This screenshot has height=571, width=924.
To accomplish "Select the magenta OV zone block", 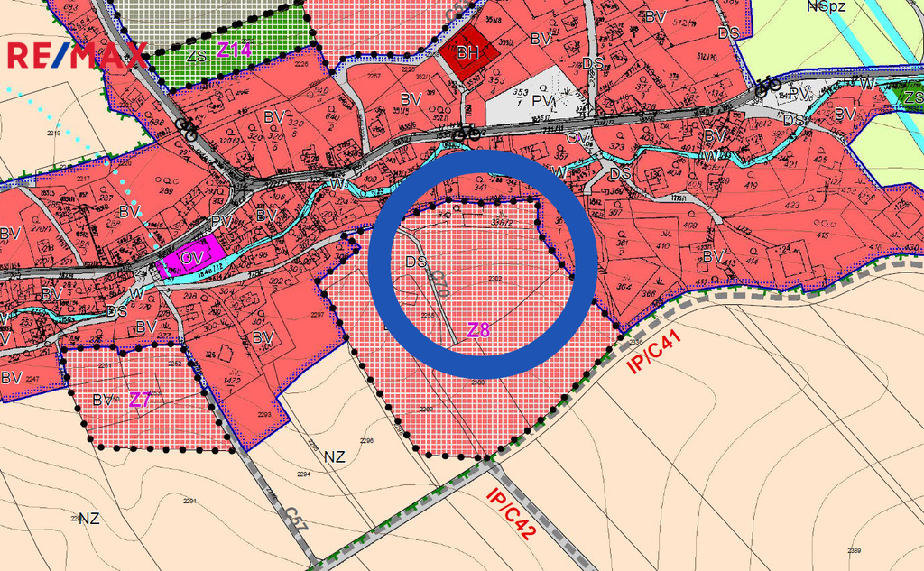I will (191, 256).
